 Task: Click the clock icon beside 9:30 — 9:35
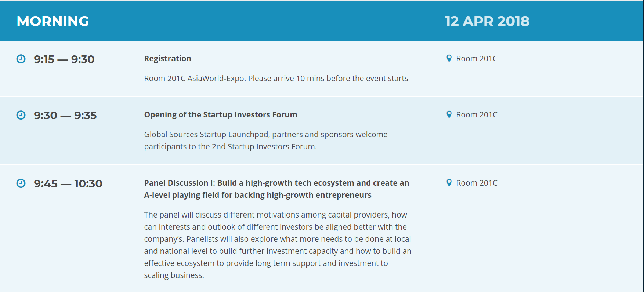pyautogui.click(x=21, y=115)
